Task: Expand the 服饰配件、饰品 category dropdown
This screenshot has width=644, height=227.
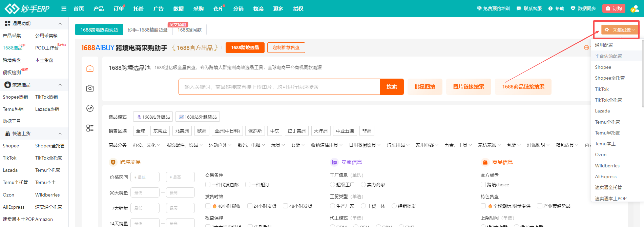Action: coord(185,145)
